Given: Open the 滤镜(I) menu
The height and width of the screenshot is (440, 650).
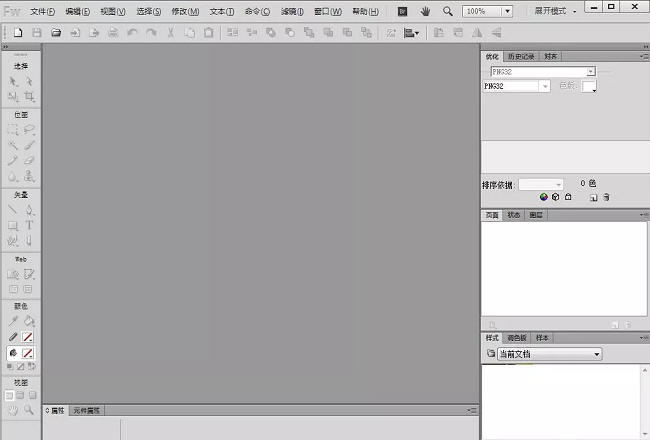Looking at the screenshot, I should (292, 12).
